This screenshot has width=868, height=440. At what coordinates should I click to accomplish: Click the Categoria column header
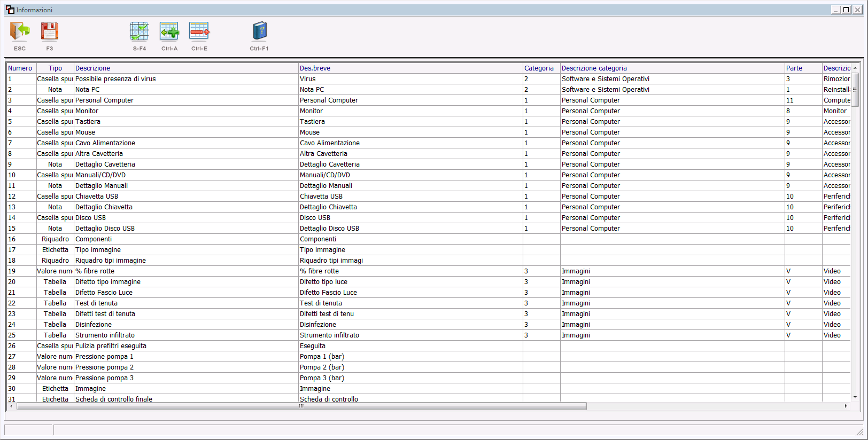click(541, 68)
